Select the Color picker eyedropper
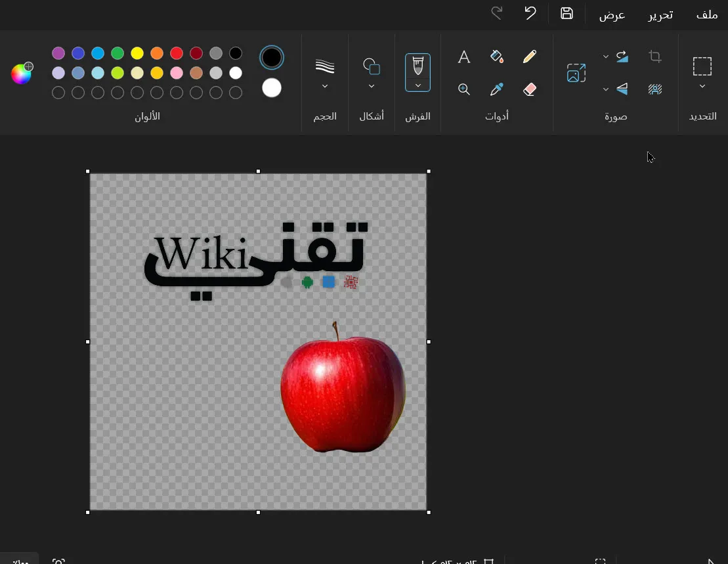 pyautogui.click(x=497, y=89)
